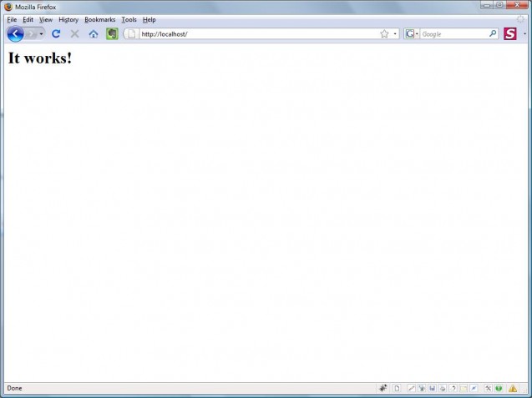This screenshot has height=398, width=532.
Task: Click the Google search engine icon
Action: click(x=410, y=34)
